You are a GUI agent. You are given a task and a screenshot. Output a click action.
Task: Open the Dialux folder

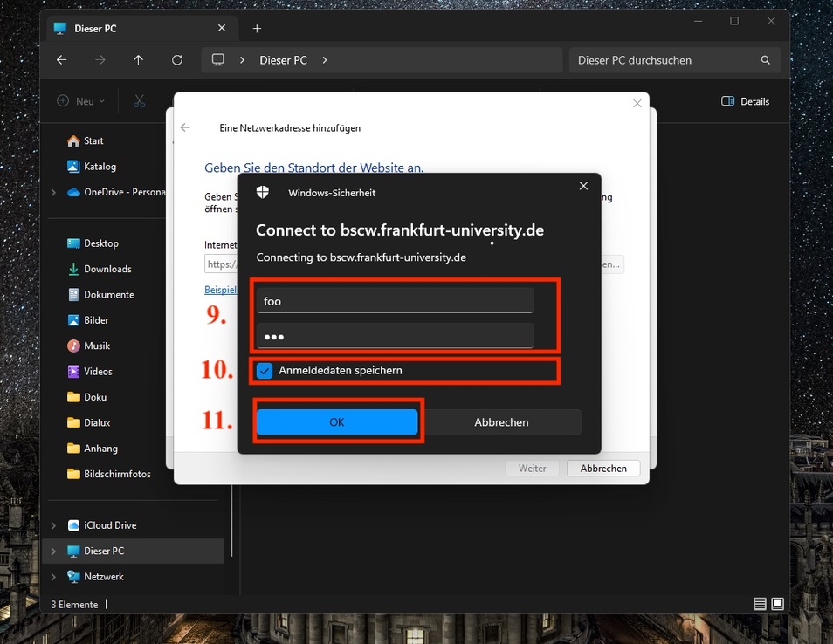click(88, 422)
